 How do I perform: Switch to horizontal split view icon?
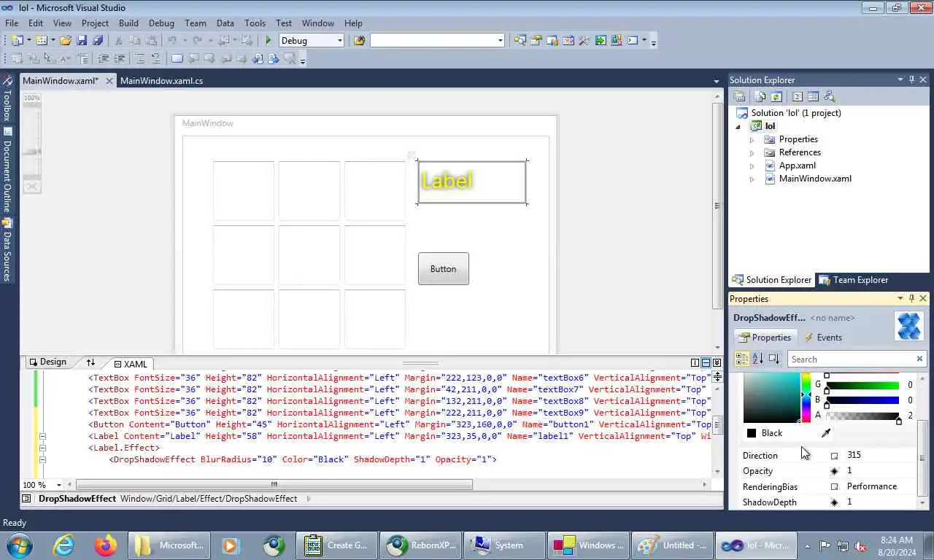pos(706,362)
